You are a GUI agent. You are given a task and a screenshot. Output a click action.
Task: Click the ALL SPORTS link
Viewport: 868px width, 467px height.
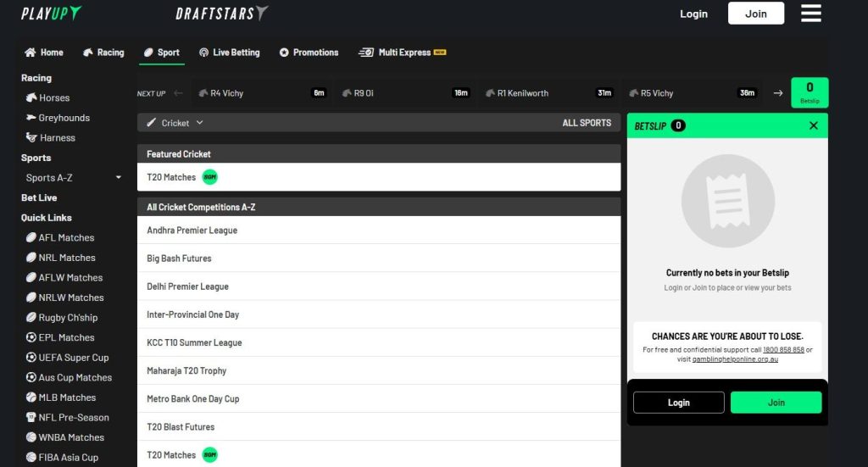pos(587,123)
